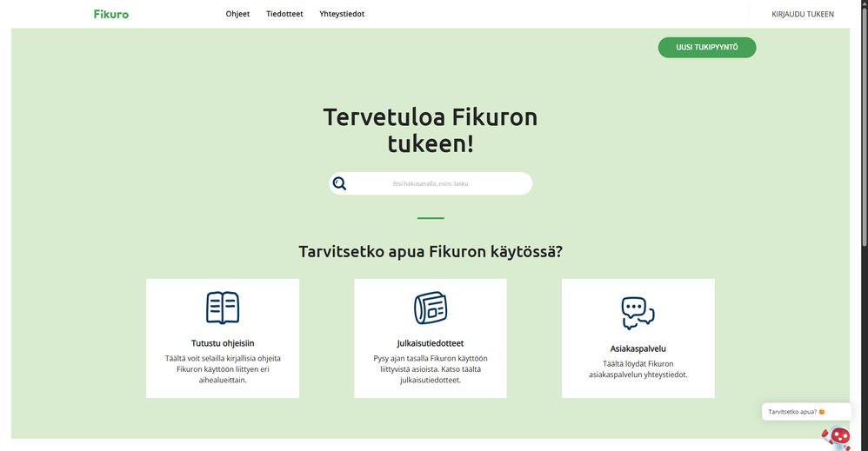Click the chat bubbles customer service icon
The height and width of the screenshot is (451, 868).
coord(638,313)
